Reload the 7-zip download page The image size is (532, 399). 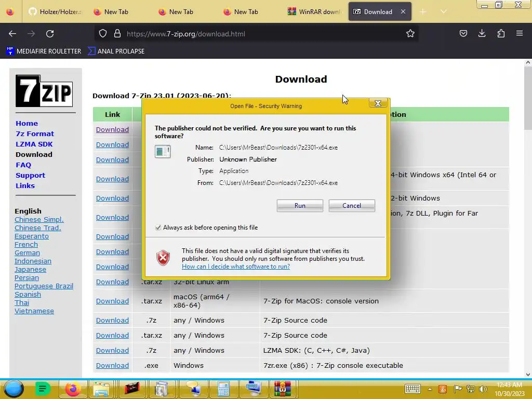coord(50,34)
